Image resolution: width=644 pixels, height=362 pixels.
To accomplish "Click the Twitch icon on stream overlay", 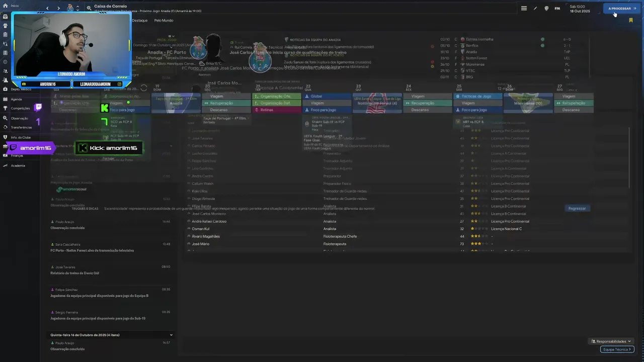I will [x=38, y=107].
